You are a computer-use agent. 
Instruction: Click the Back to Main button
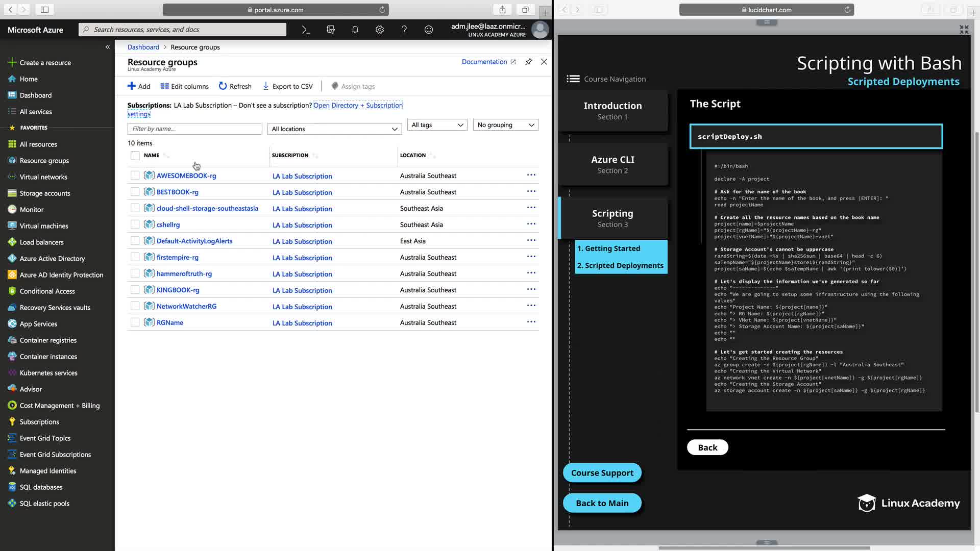(x=602, y=503)
